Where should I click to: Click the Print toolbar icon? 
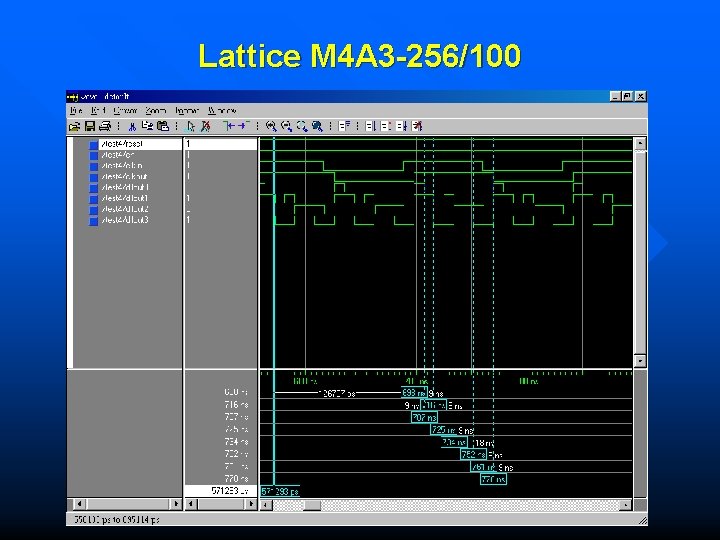click(x=105, y=126)
